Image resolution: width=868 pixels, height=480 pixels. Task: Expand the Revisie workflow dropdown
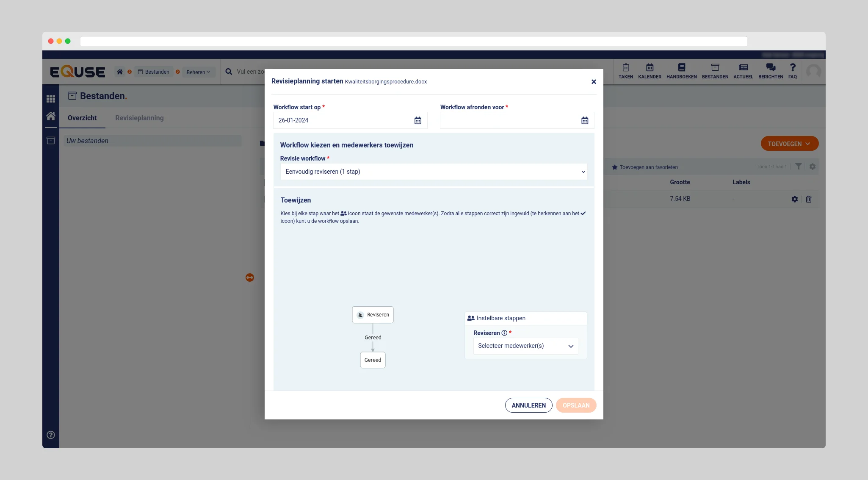click(434, 172)
